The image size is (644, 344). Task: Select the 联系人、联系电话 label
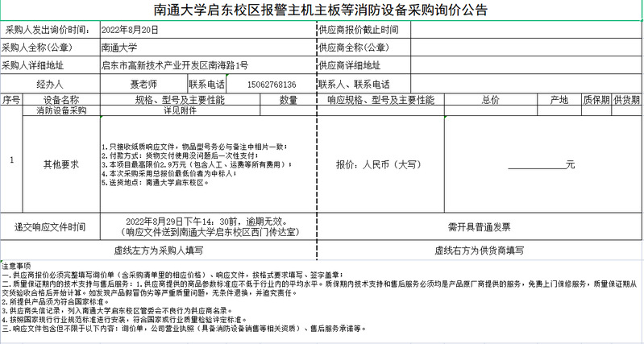(x=364, y=84)
